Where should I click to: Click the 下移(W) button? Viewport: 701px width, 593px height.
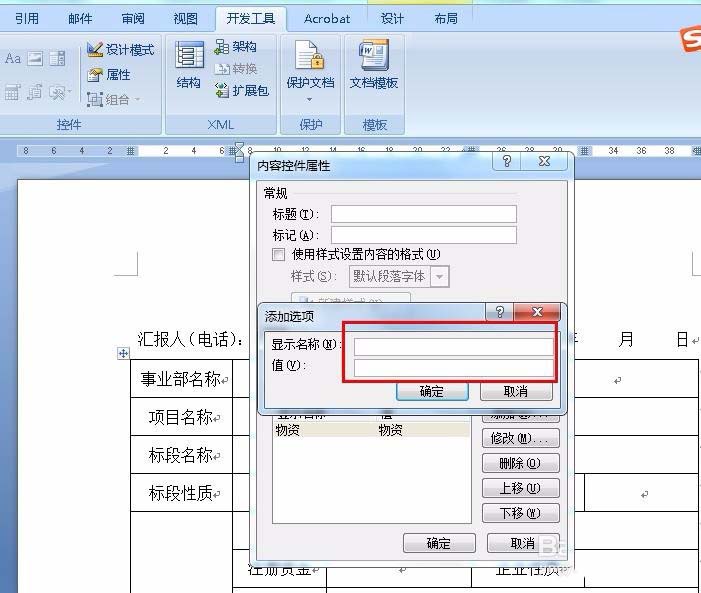click(520, 513)
